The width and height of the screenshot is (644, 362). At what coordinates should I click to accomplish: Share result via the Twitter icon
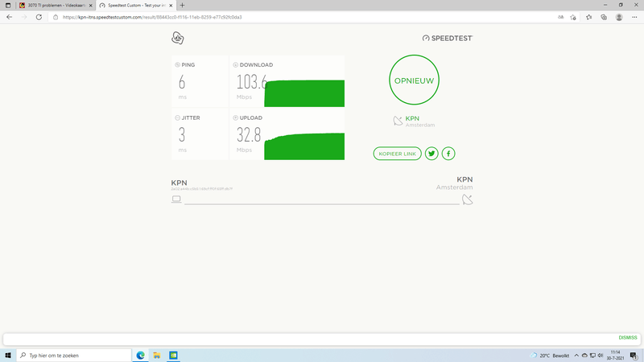point(431,154)
